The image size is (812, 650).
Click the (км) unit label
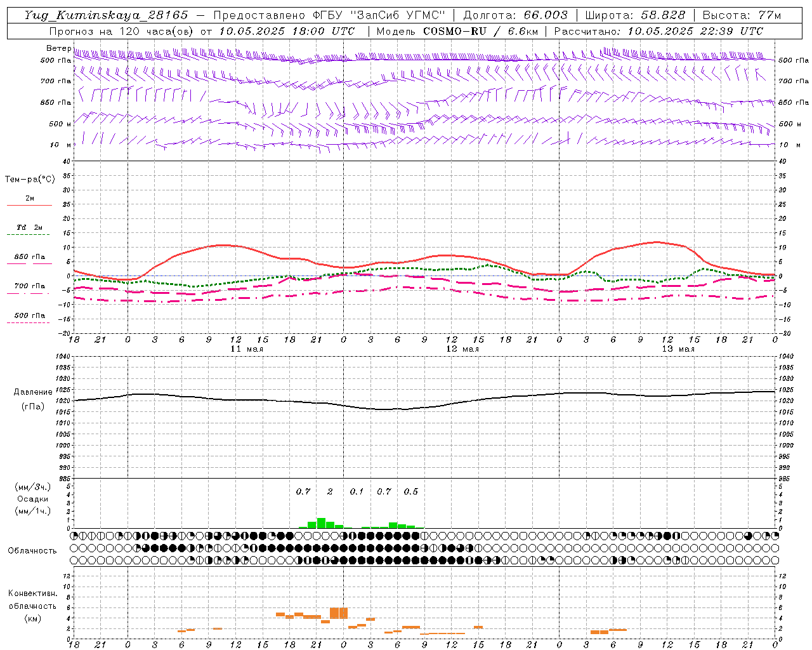(x=33, y=618)
